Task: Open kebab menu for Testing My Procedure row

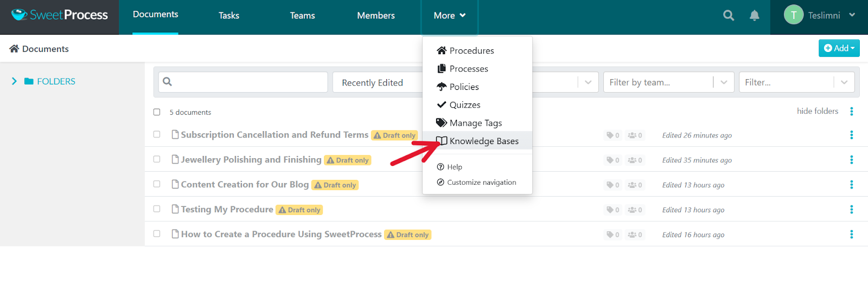Action: [851, 210]
